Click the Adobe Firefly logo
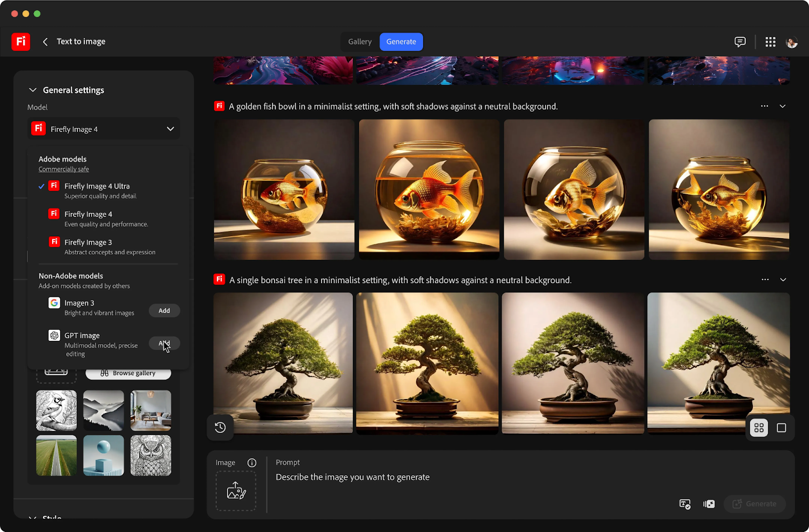This screenshot has width=809, height=532. [x=21, y=41]
